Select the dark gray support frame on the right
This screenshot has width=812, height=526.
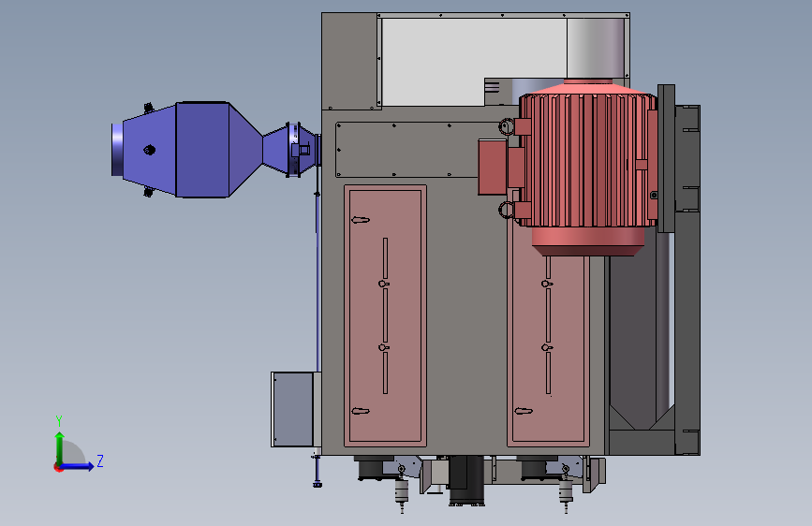[687, 280]
